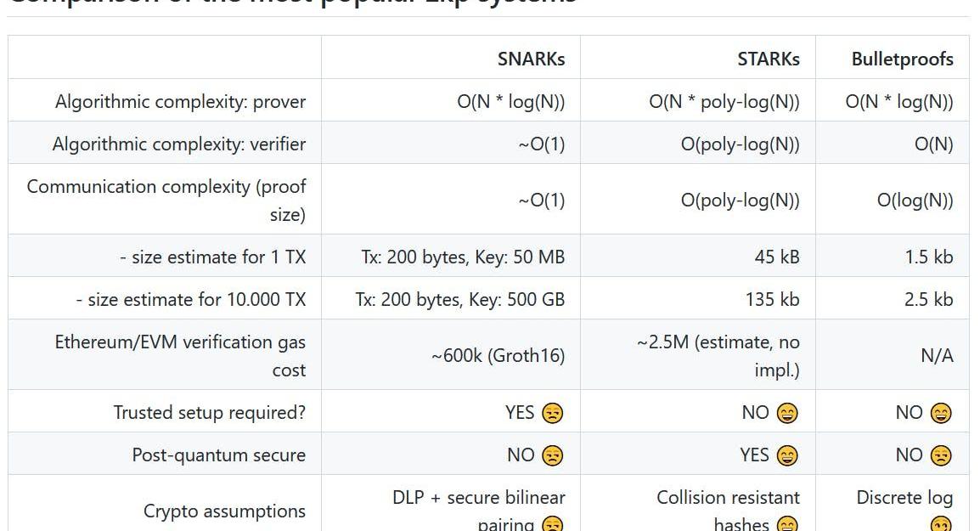Select the SNARKs column header
Screen dimensions: 980x531
(532, 59)
